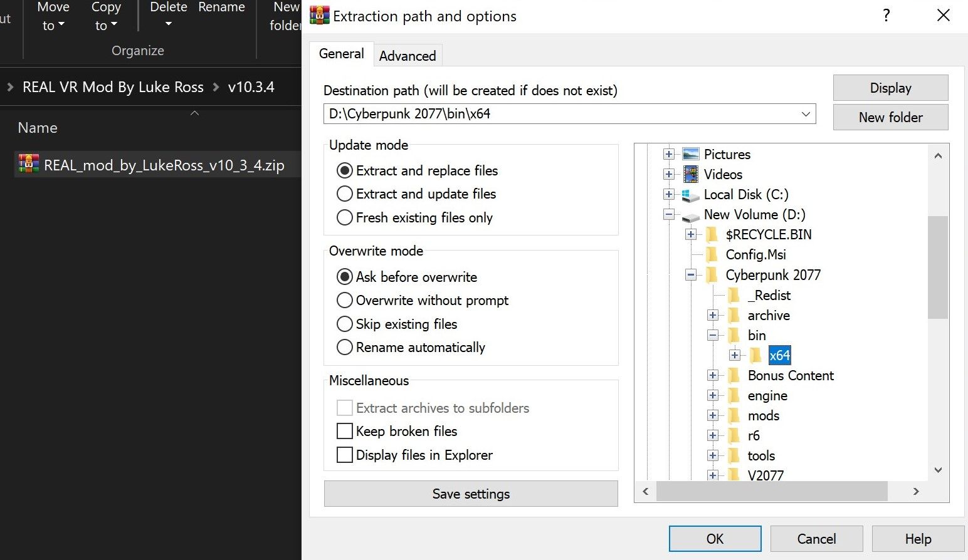Viewport: 968px width, 560px height.
Task: Expand the x64 folder tree node
Action: coord(735,355)
